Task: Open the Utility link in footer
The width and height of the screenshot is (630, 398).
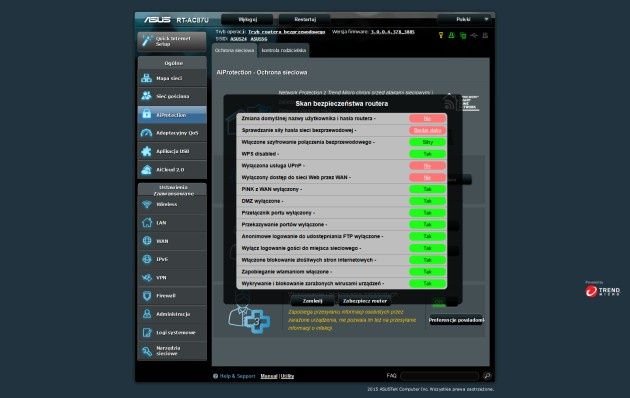Action: pos(287,376)
